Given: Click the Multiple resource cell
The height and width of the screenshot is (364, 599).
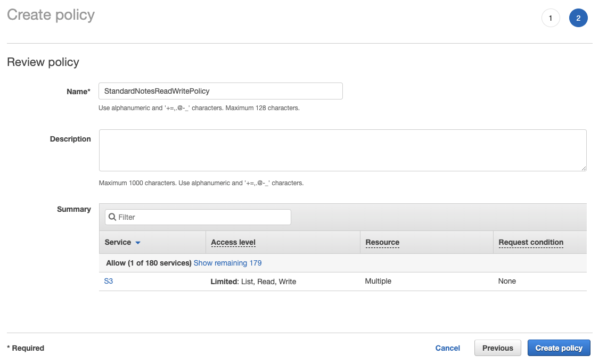Looking at the screenshot, I should [x=378, y=281].
